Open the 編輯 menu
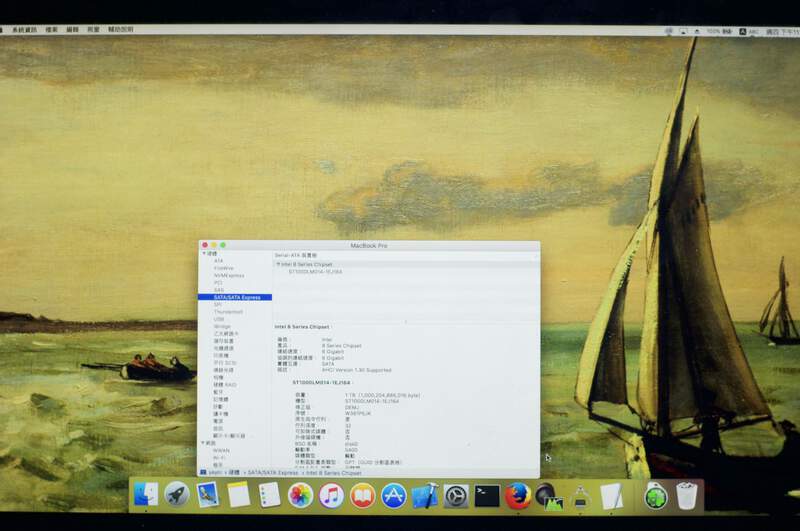Viewport: 800px width, 531px height. click(x=72, y=30)
